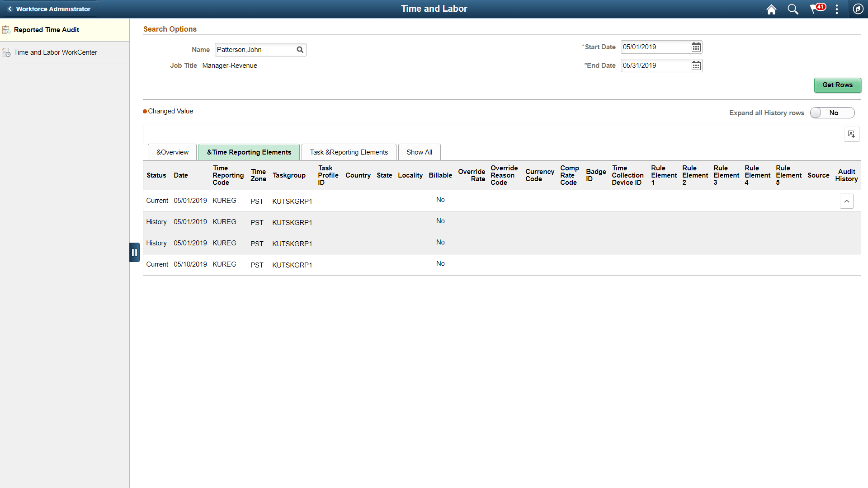Open the three-dot actions menu

pos(837,9)
